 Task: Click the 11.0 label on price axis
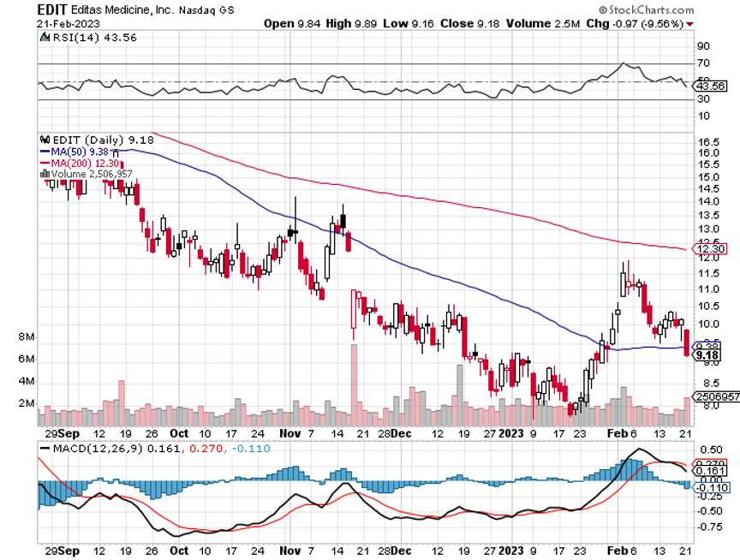point(708,289)
